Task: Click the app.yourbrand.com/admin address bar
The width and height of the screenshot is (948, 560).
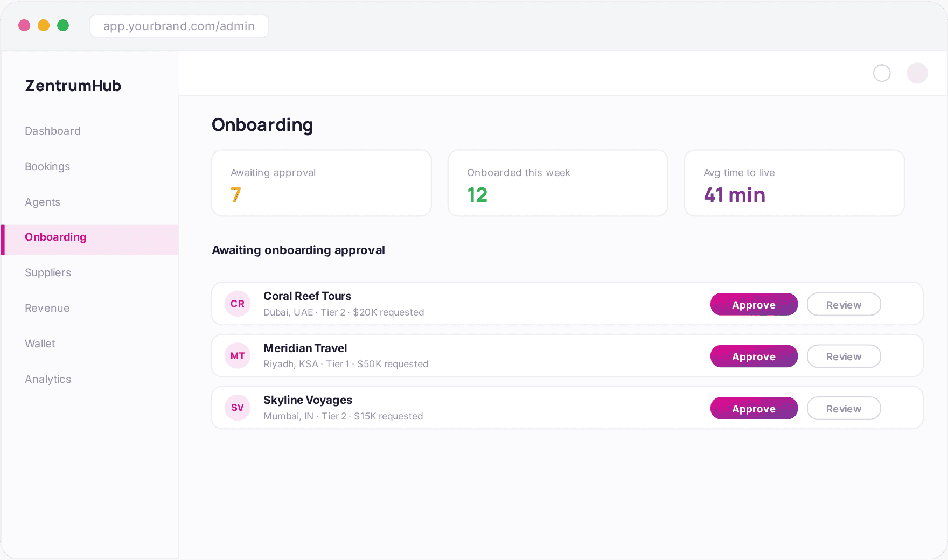Action: 179,26
